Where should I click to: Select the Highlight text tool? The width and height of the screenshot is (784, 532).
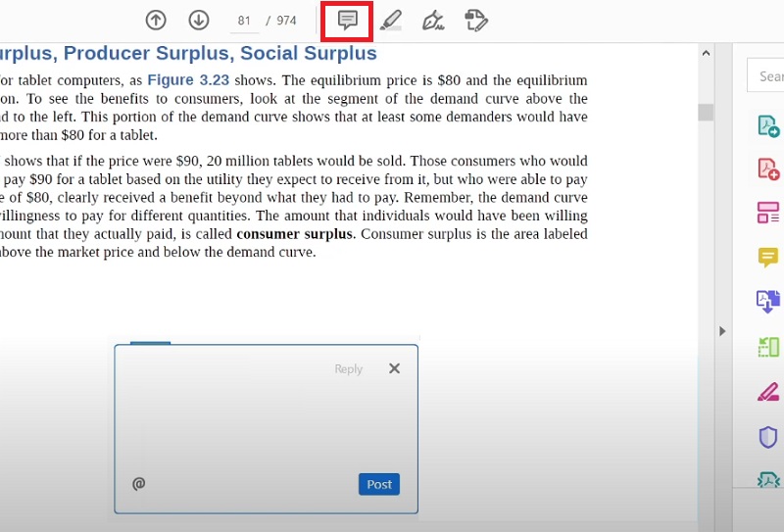[390, 21]
